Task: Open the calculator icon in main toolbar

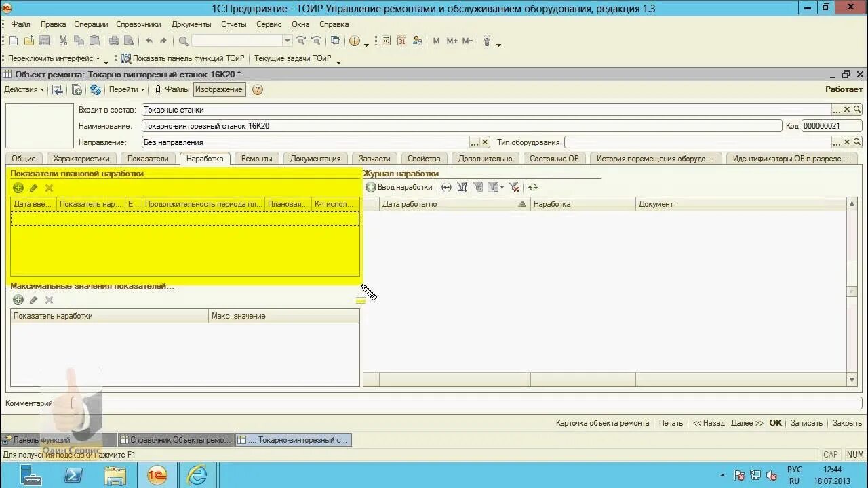Action: [x=386, y=41]
